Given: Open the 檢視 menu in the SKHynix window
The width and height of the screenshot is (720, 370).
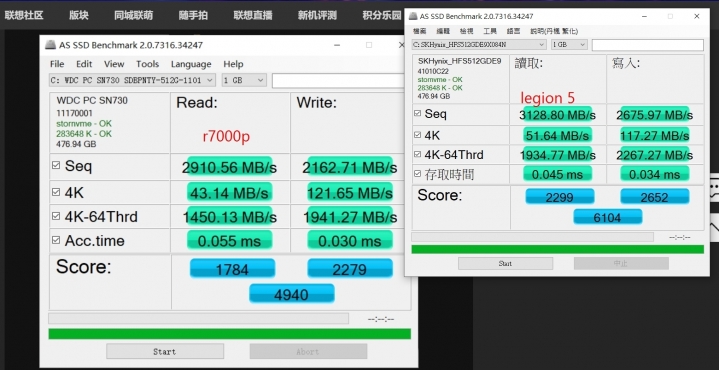Looking at the screenshot, I should pyautogui.click(x=466, y=31).
